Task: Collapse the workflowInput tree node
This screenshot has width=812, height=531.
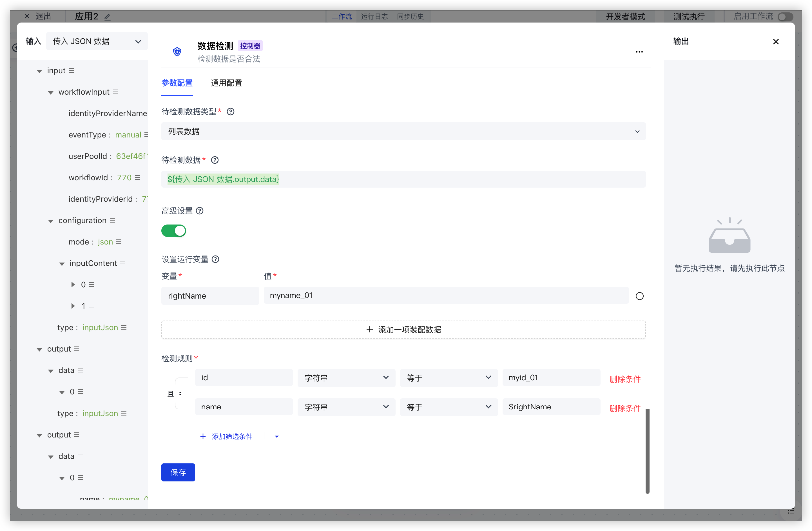Action: tap(51, 92)
